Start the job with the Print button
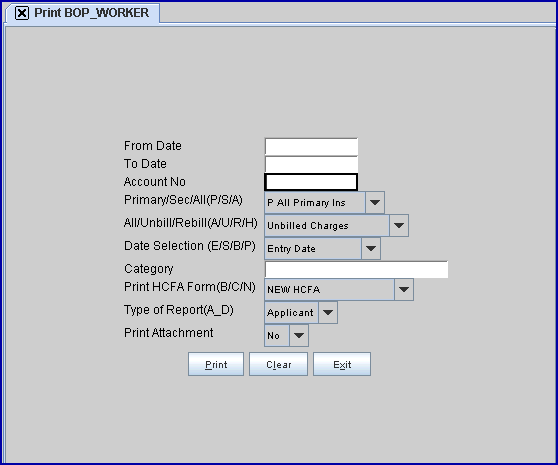 (216, 364)
